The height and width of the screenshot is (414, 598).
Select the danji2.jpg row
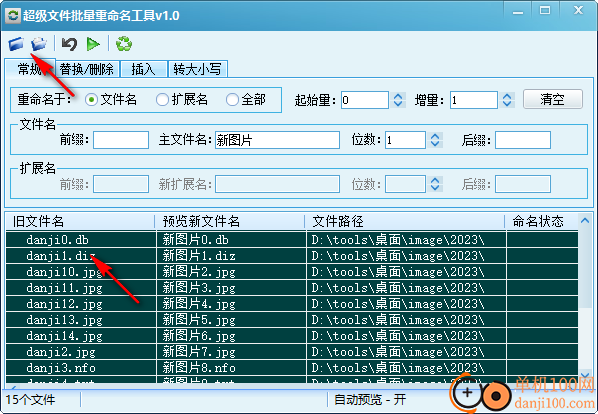(x=292, y=352)
